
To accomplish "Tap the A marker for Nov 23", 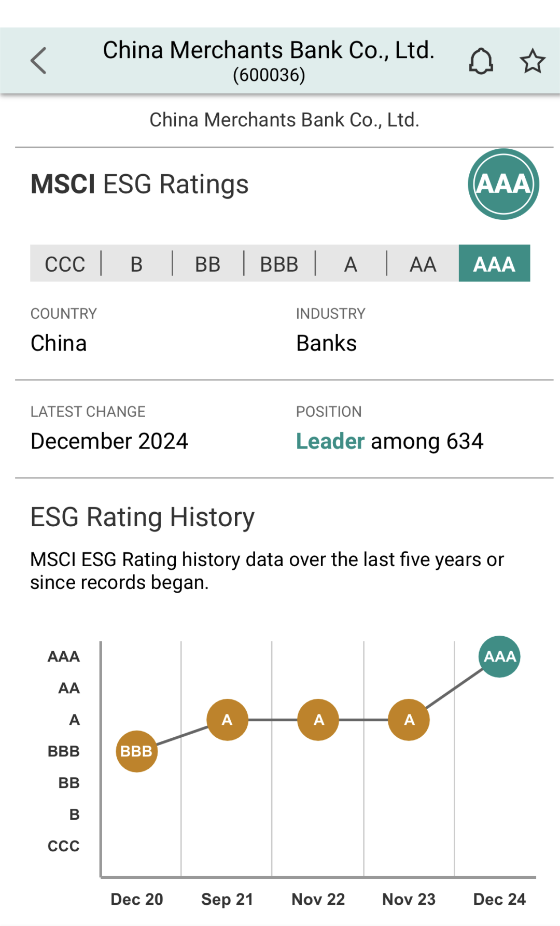I will coord(409,720).
